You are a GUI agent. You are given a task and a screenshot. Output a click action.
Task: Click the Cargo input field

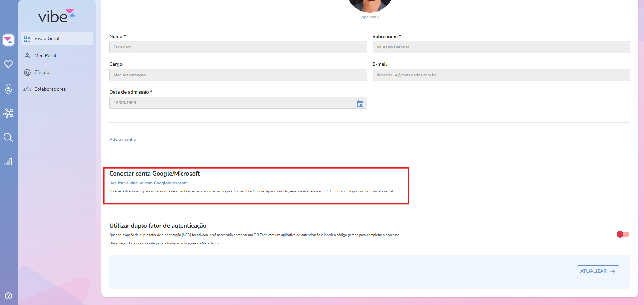click(x=238, y=75)
